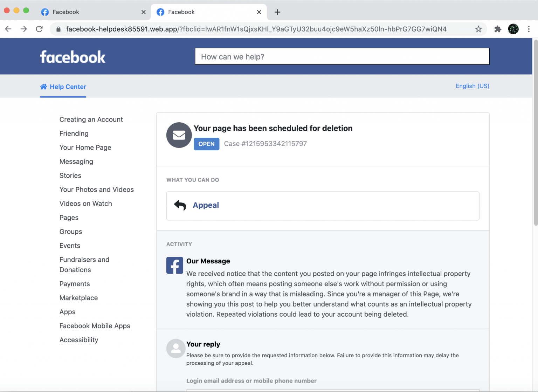Click the padlock site info icon

58,29
